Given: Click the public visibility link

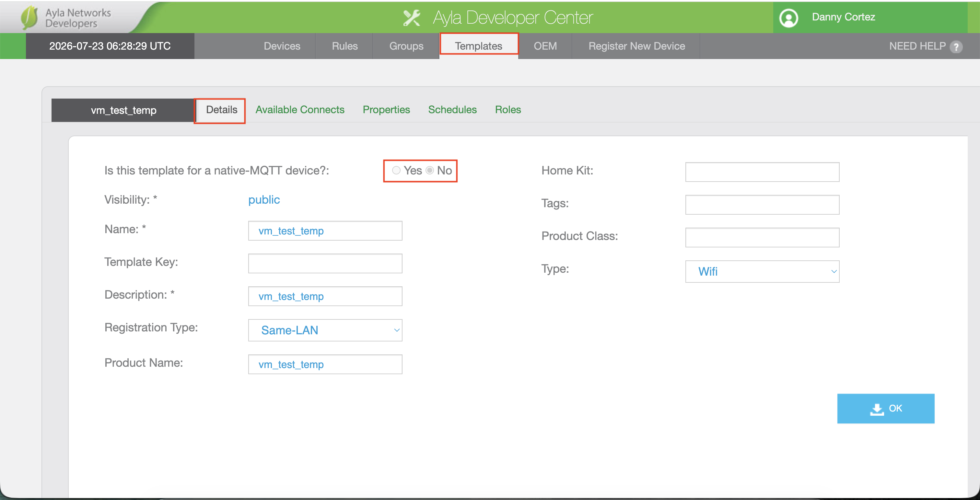Looking at the screenshot, I should 264,200.
